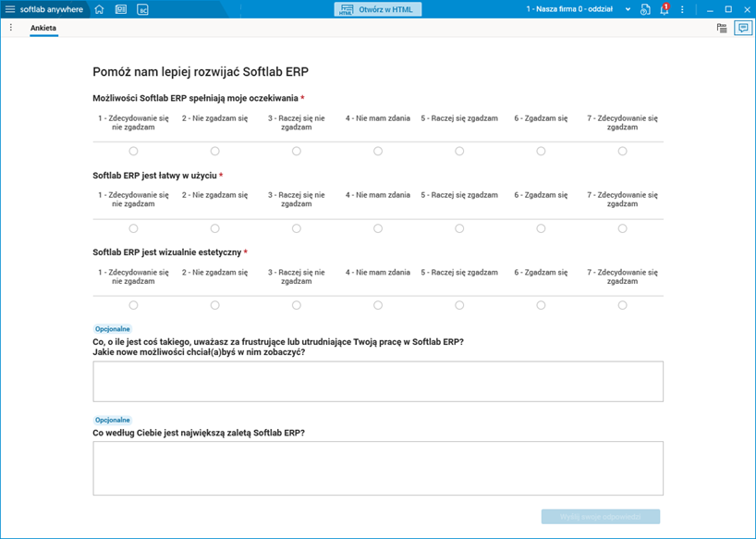Viewport: 756px width, 539px height.
Task: Pick rating 1 for visual aesthetics question
Action: 134,305
